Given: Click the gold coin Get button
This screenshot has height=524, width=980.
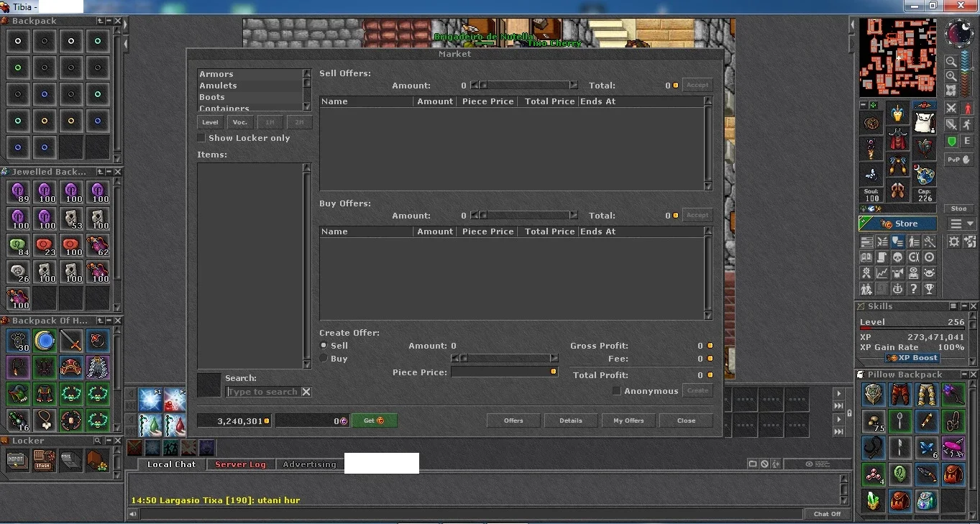Looking at the screenshot, I should 375,420.
